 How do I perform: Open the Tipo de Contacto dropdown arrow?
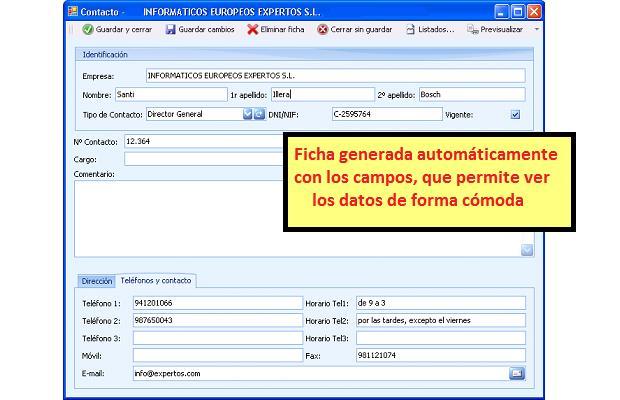pos(248,114)
